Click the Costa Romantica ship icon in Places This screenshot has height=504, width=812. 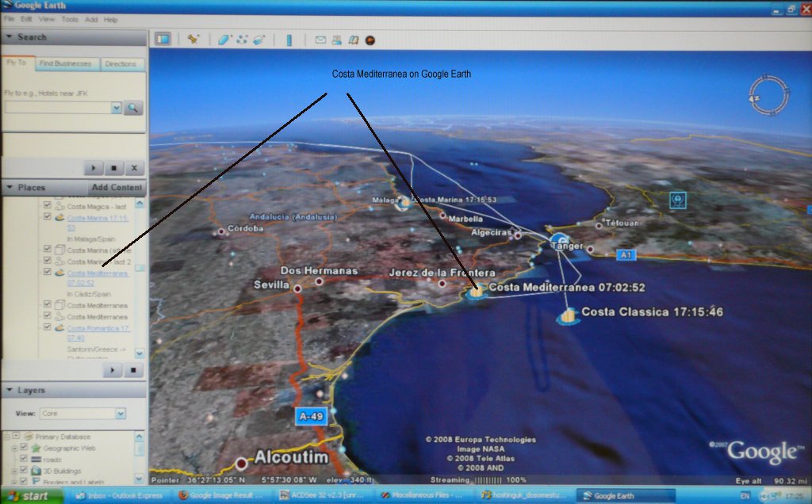(59, 327)
